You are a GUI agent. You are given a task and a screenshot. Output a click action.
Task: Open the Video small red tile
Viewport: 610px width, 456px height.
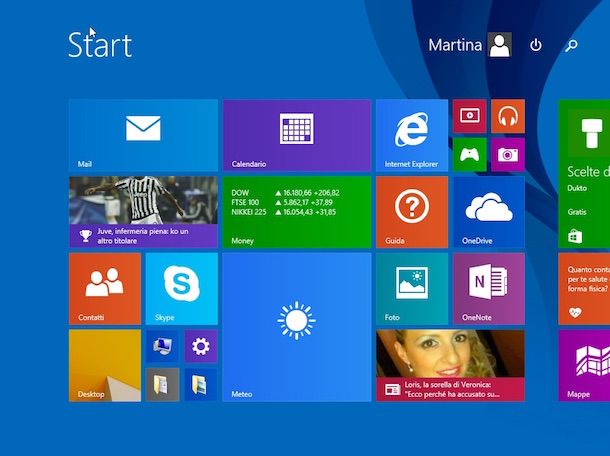tap(470, 116)
